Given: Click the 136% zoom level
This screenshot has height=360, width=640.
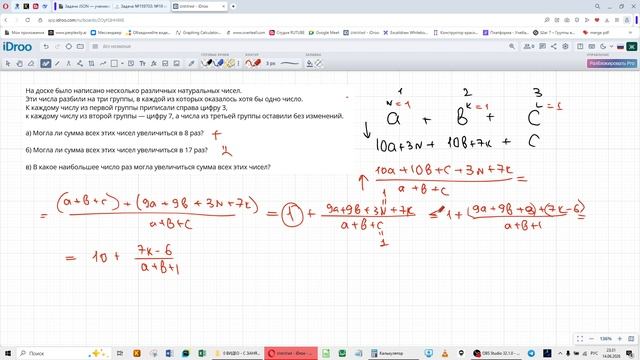Looking at the screenshot, I should click(605, 339).
